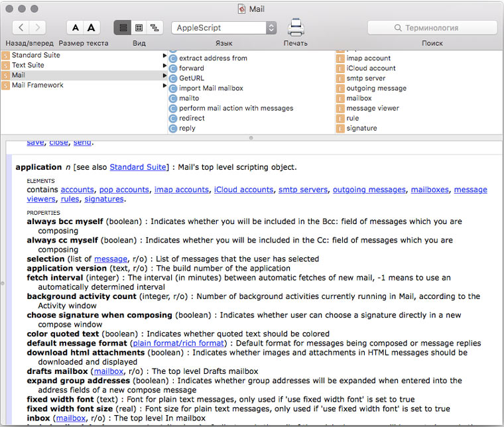Select the smtp server class
The height and width of the screenshot is (427, 504).
coord(366,78)
